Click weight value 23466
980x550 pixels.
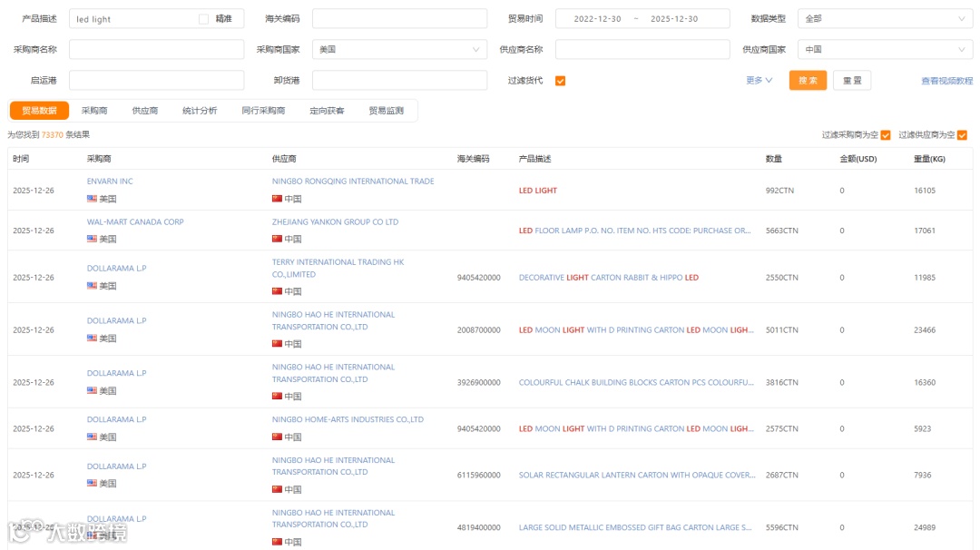click(925, 330)
